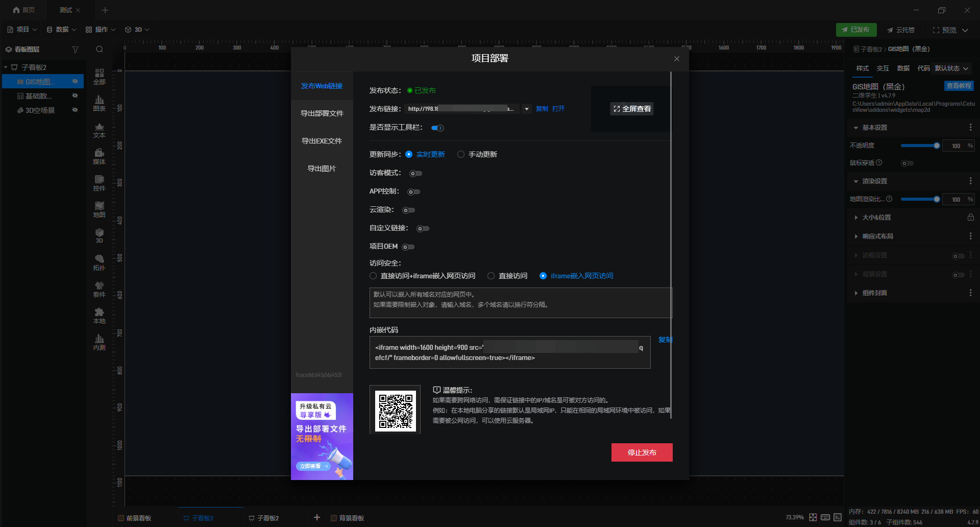The width and height of the screenshot is (980, 527).
Task: Select the 文本 text component icon
Action: pos(99,130)
